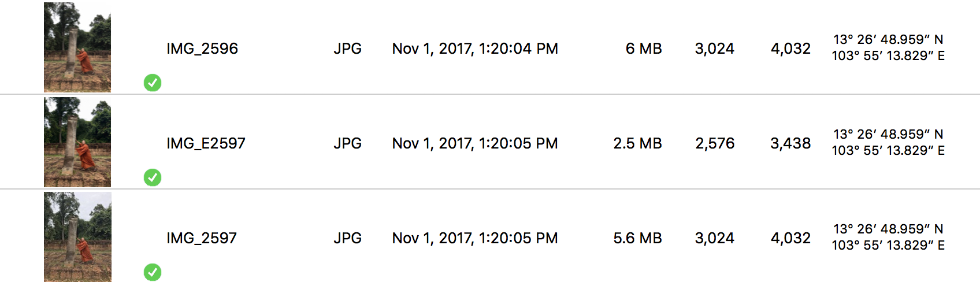Click the 1:20:04 PM date entry
980x282 pixels.
pyautogui.click(x=475, y=49)
